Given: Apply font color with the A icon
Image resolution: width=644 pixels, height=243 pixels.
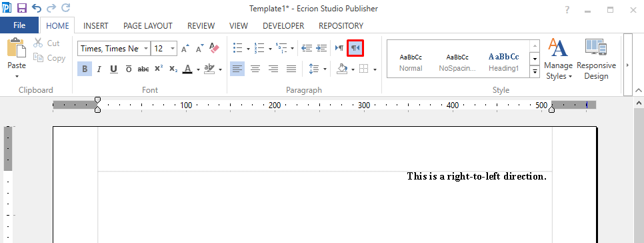Looking at the screenshot, I should click(x=188, y=69).
